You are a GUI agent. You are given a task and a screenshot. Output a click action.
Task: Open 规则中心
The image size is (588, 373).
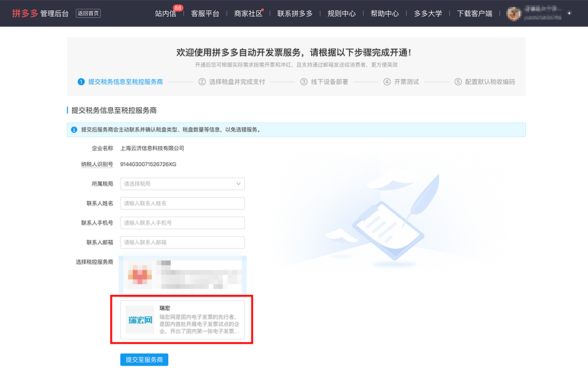pos(341,14)
